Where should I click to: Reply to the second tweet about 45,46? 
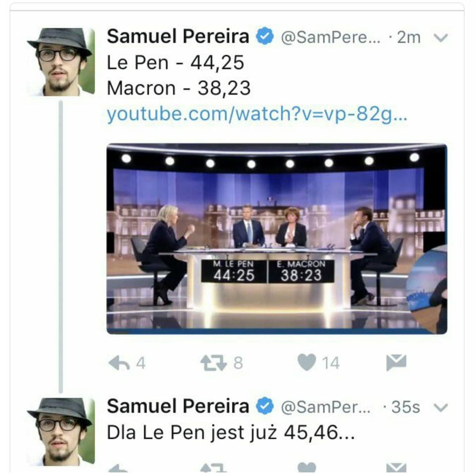119,469
